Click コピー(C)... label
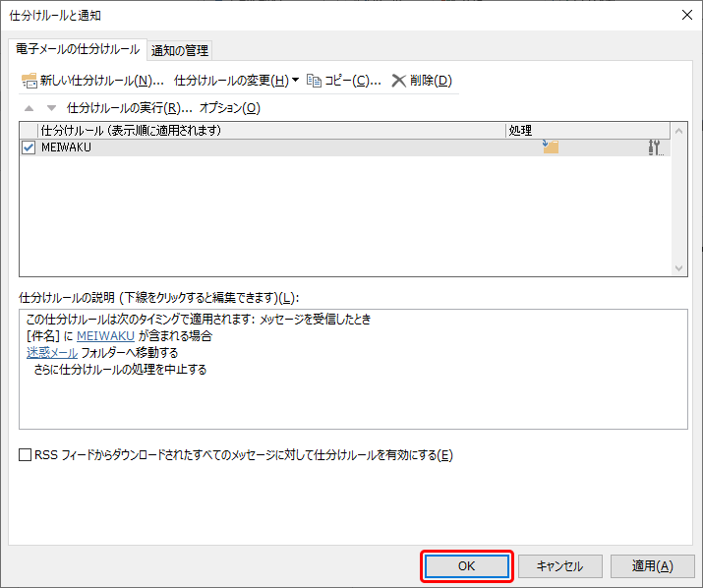Viewport: 703px width, 588px height. [x=353, y=81]
